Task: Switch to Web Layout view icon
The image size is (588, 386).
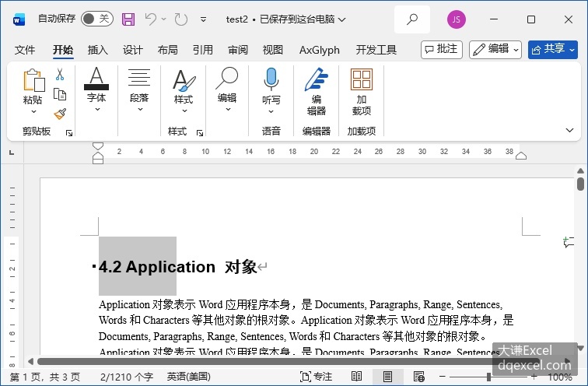Action: tap(418, 376)
